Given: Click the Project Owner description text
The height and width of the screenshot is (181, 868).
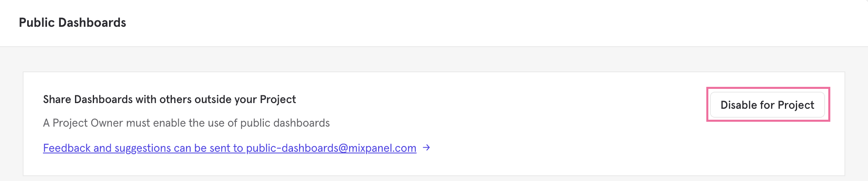Looking at the screenshot, I should tap(186, 123).
